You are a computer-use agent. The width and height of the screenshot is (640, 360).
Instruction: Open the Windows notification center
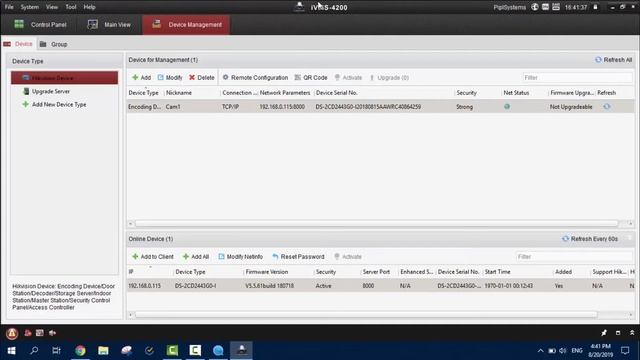(x=625, y=350)
